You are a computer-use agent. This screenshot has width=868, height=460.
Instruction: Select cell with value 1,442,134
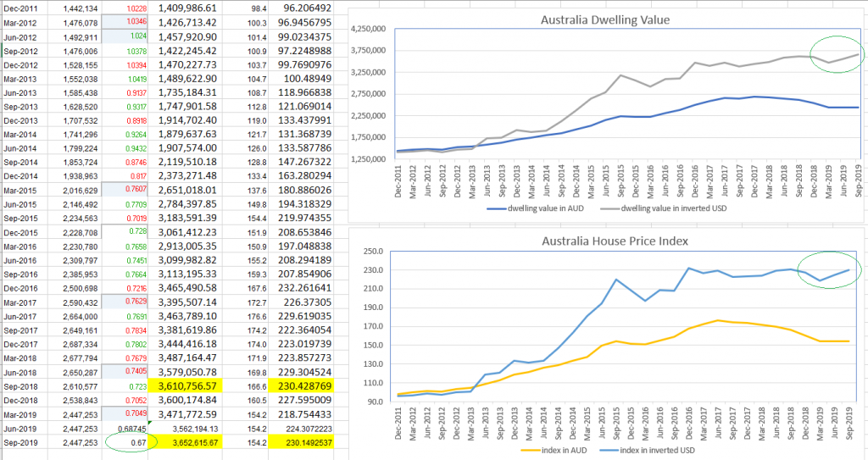click(81, 8)
